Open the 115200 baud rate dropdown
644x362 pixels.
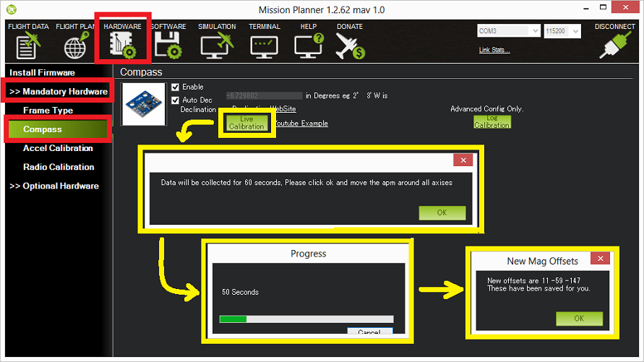(562, 31)
